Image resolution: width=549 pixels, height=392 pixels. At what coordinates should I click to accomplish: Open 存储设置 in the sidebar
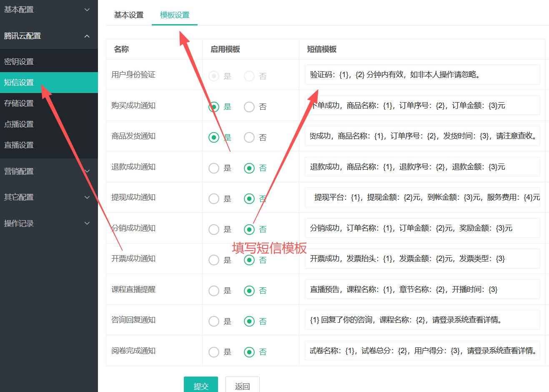point(49,103)
